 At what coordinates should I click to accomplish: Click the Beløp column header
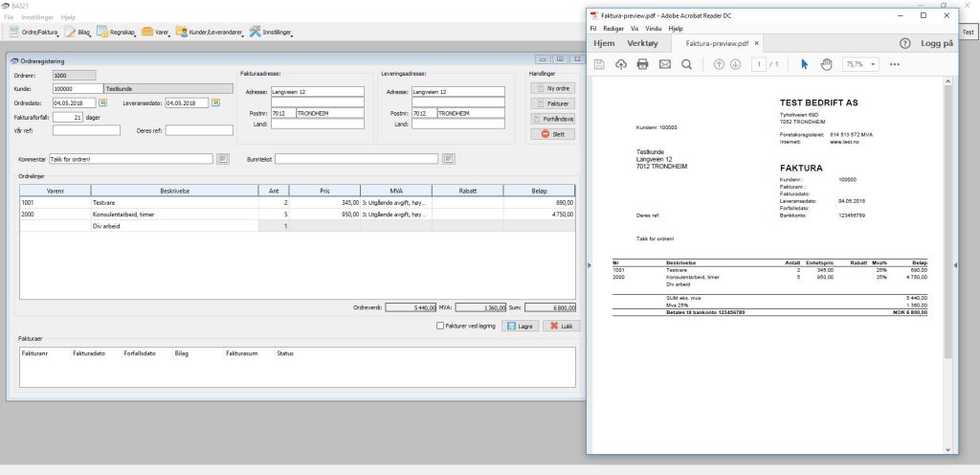pos(539,190)
